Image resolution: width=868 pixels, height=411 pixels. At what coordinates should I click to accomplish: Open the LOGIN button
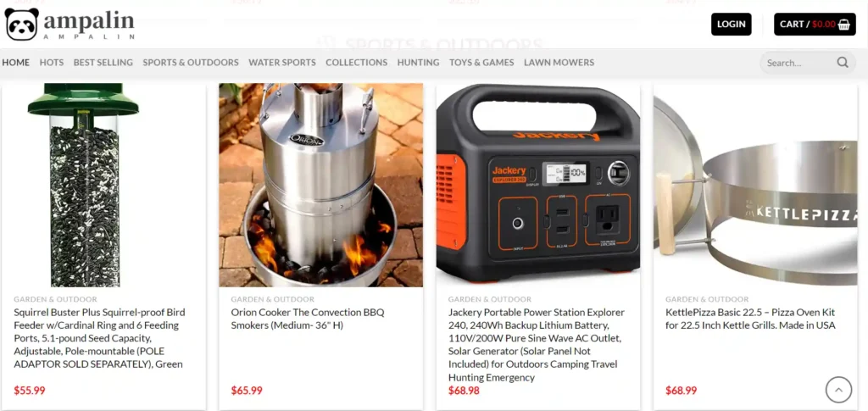coord(732,25)
